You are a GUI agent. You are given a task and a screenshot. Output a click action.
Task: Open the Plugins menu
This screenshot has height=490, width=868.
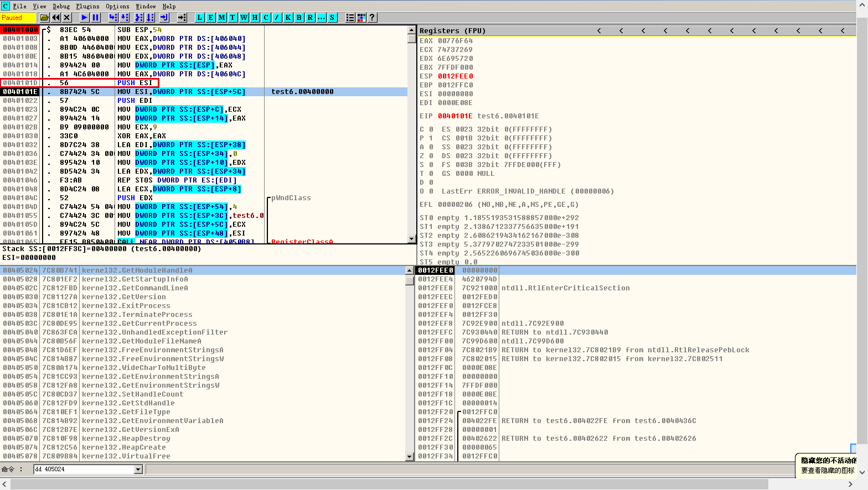click(x=87, y=7)
